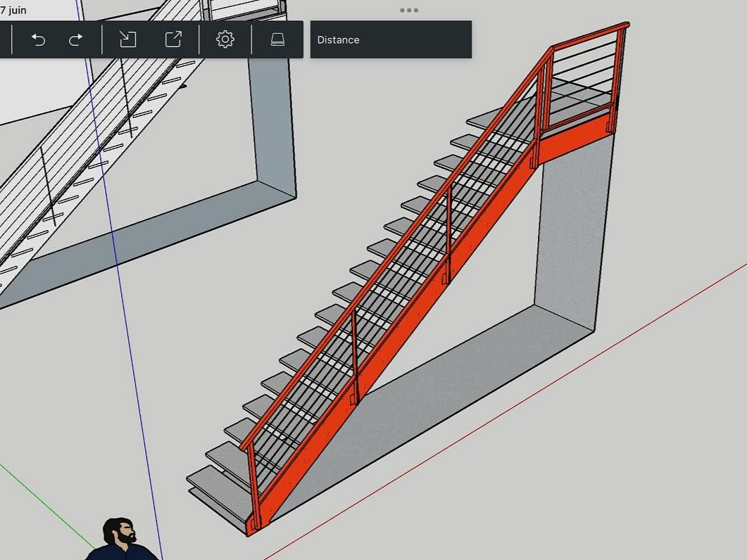Open the Settings gear icon
The image size is (747, 560).
click(x=225, y=39)
